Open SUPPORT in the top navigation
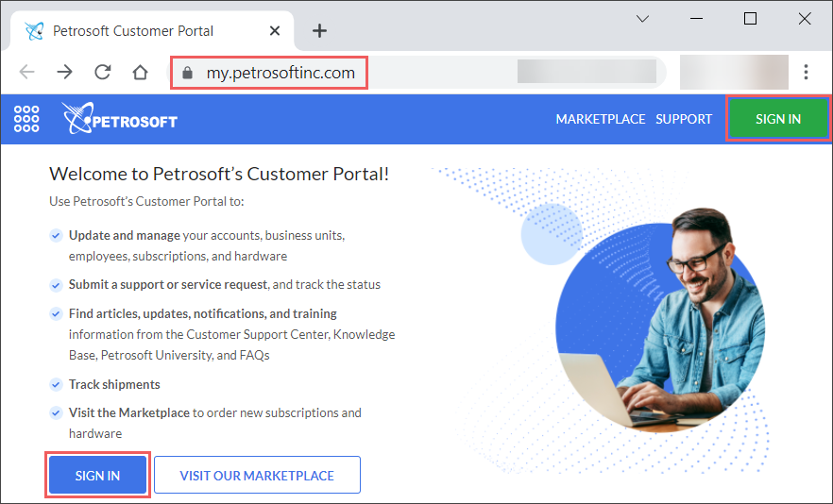 tap(684, 119)
